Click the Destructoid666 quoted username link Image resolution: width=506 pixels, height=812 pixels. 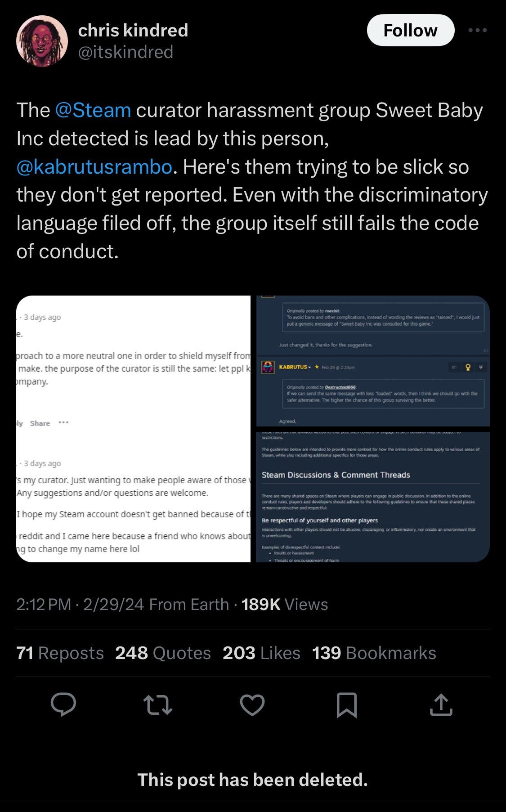(x=340, y=387)
